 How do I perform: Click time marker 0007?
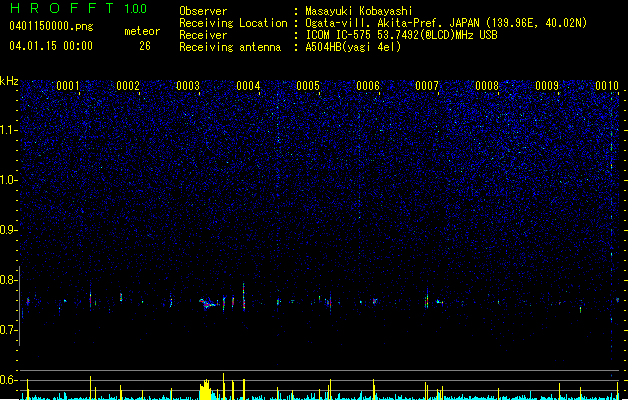coord(427,86)
